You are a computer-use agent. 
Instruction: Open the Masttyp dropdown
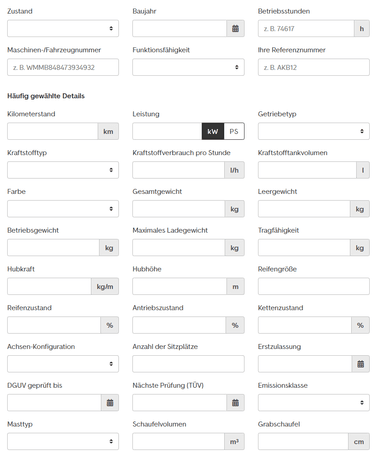pyautogui.click(x=63, y=441)
